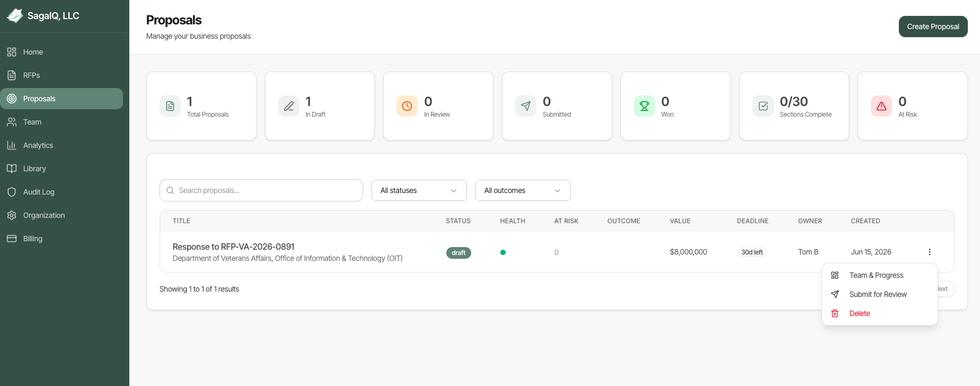Click the VALUE column header
The width and height of the screenshot is (980, 386).
click(x=680, y=221)
